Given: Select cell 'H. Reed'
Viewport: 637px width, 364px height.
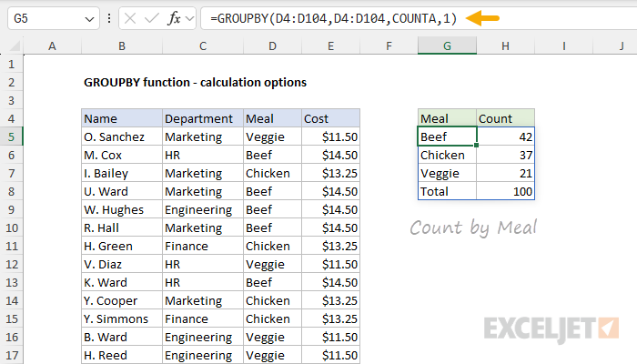Looking at the screenshot, I should coord(122,356).
